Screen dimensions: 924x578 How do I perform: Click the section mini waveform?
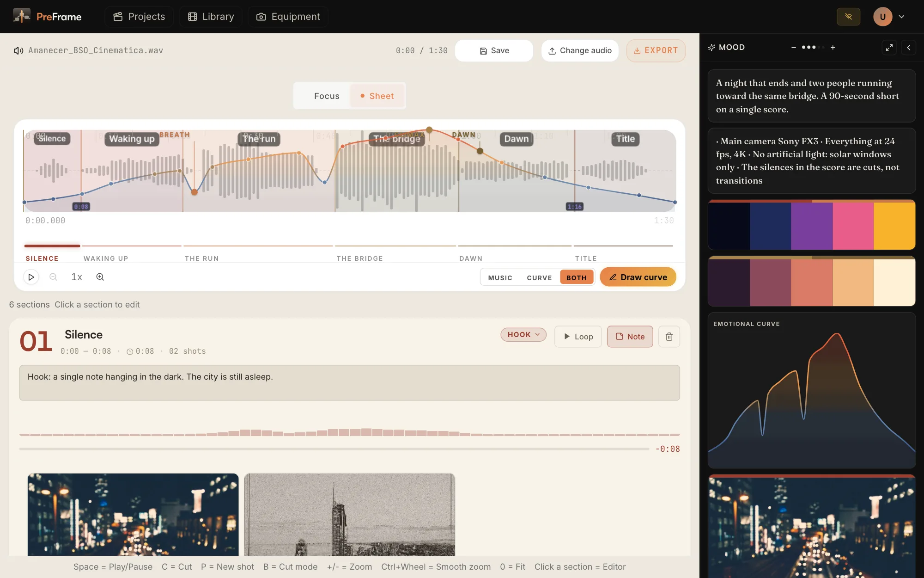point(349,432)
